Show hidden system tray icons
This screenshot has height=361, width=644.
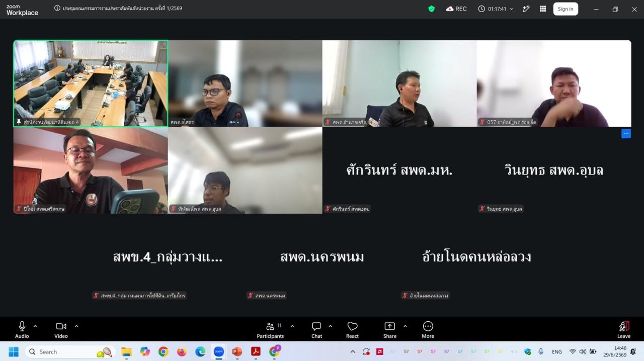tap(353, 351)
